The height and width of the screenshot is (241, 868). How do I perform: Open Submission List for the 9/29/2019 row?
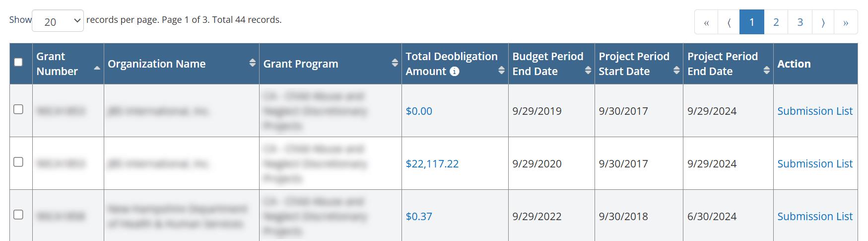pos(814,111)
